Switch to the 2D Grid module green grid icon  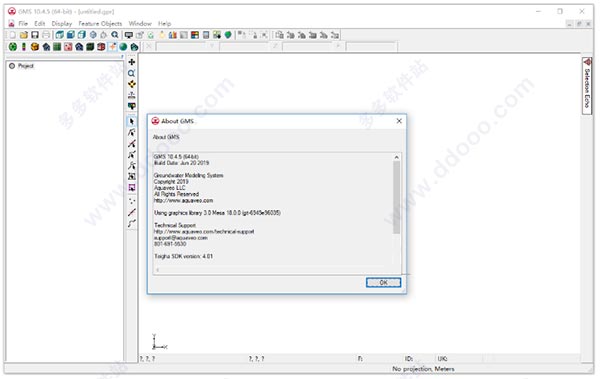57,47
